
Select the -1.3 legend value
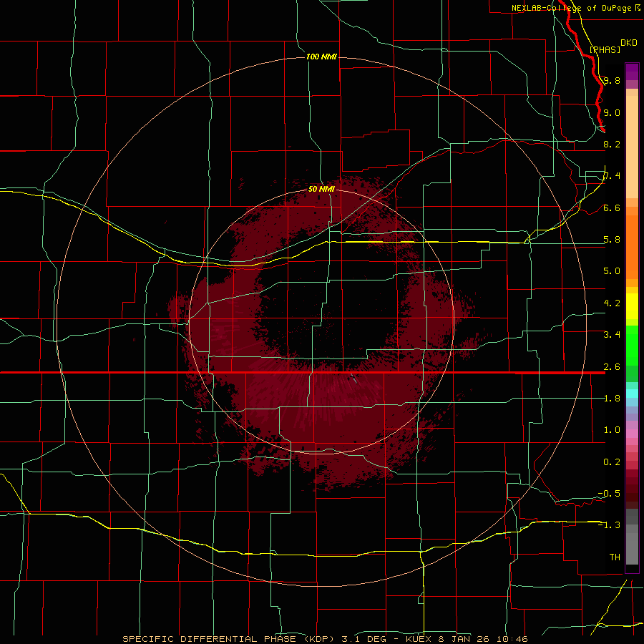[609, 525]
